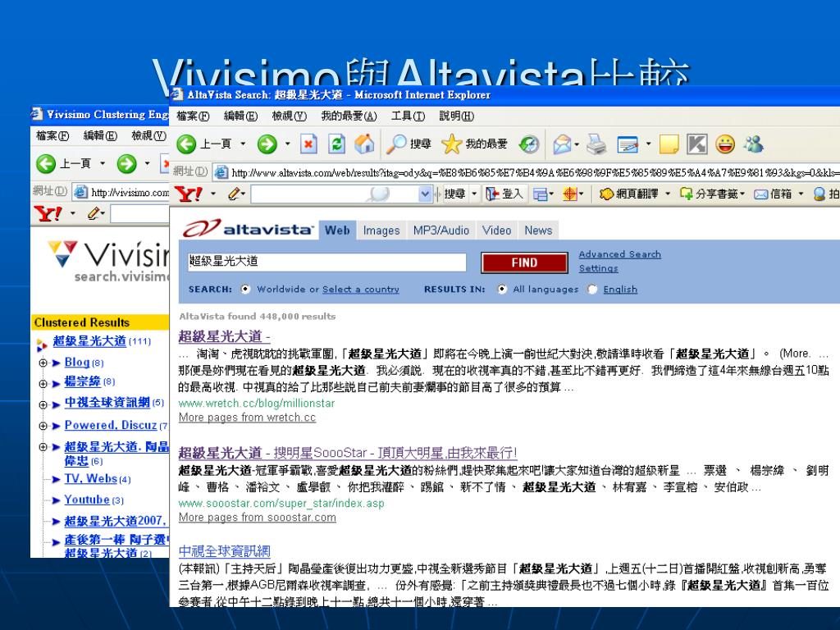
Task: Refresh the AltaVista page
Action: coord(336,144)
